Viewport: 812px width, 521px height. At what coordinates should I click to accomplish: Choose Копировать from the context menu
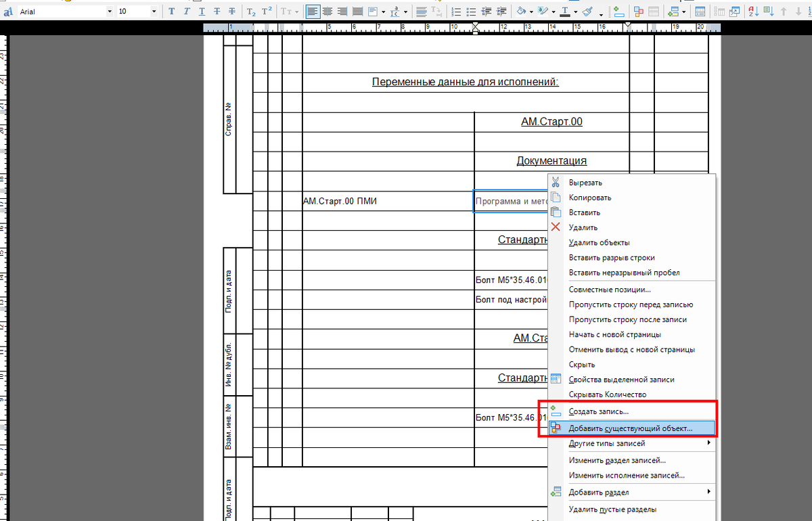(x=631, y=198)
